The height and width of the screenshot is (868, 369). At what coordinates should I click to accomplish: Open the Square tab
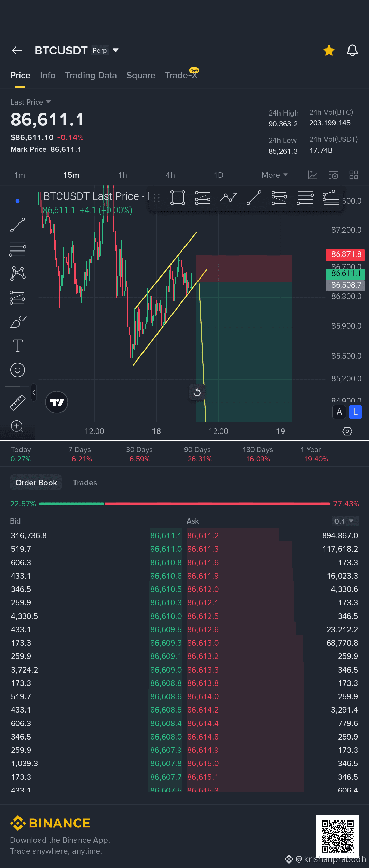pos(141,75)
